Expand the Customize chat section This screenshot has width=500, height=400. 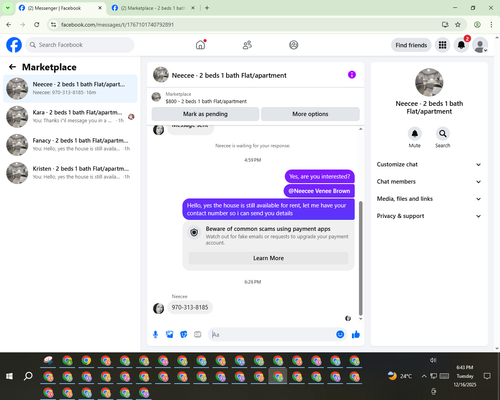coord(429,164)
